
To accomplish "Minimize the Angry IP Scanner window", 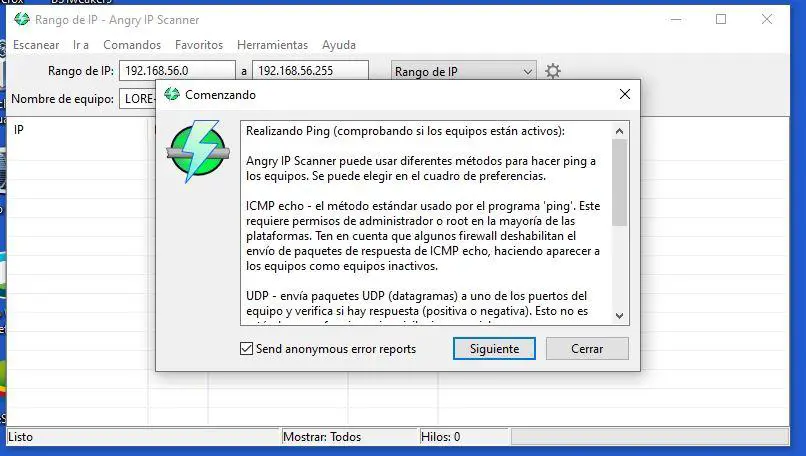I will click(676, 20).
